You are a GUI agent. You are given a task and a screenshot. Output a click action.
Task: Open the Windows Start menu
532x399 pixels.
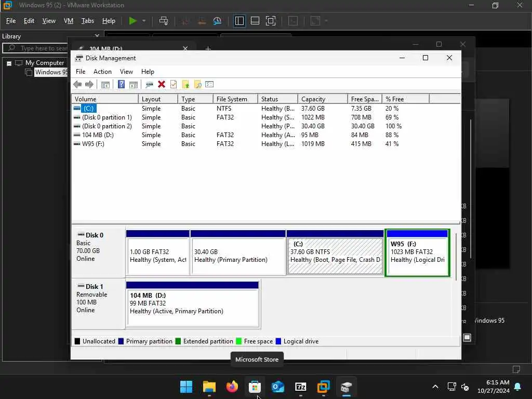(187, 387)
